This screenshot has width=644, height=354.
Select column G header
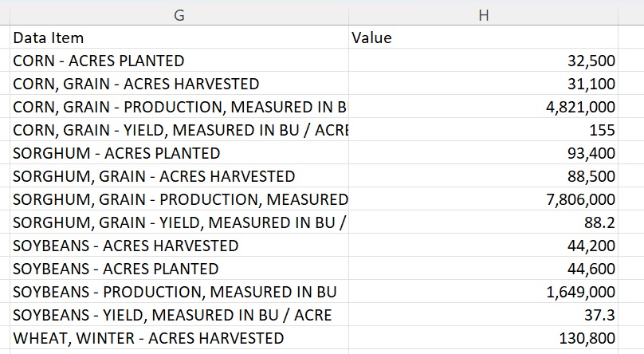pyautogui.click(x=179, y=14)
